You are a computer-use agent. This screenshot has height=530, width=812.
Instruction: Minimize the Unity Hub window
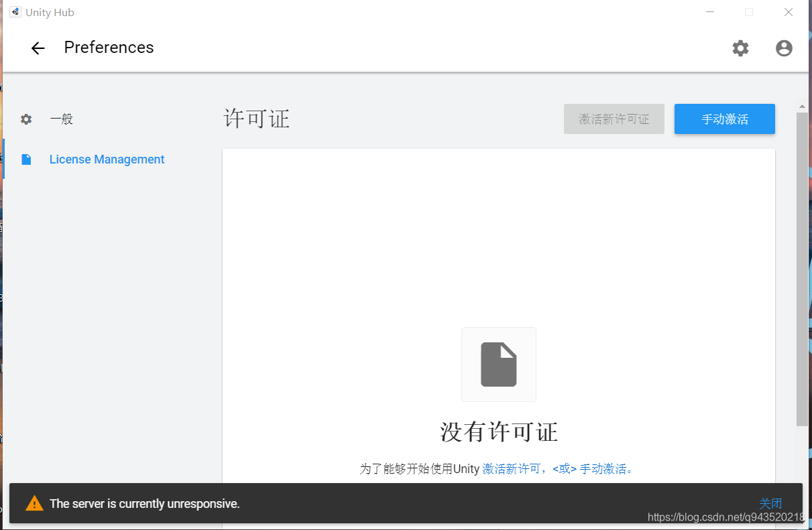710,12
